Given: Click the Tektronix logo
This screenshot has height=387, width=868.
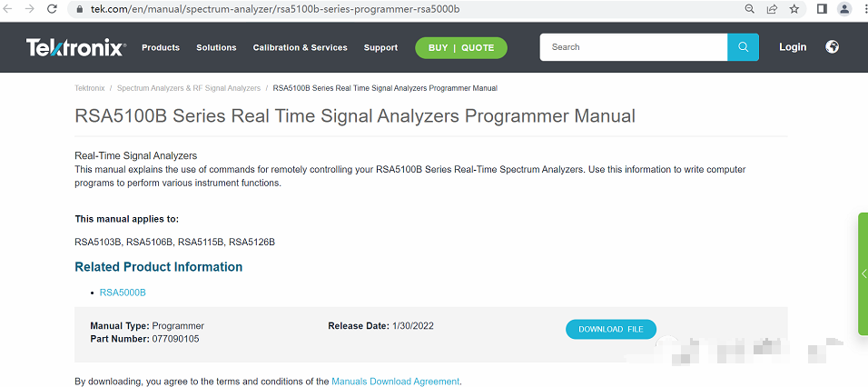Looking at the screenshot, I should coord(75,47).
